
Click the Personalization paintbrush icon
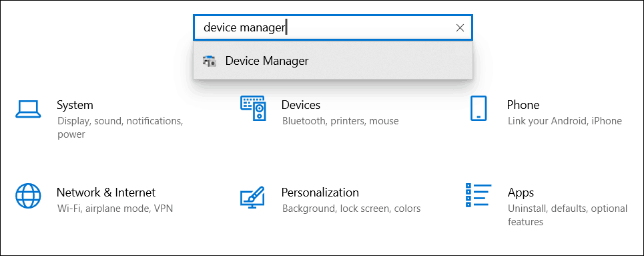pyautogui.click(x=252, y=197)
